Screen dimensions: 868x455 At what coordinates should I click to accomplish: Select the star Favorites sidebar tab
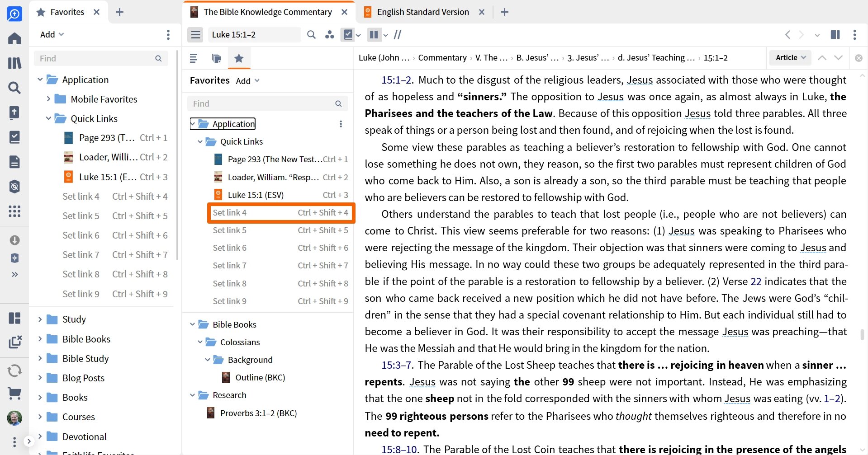[239, 58]
